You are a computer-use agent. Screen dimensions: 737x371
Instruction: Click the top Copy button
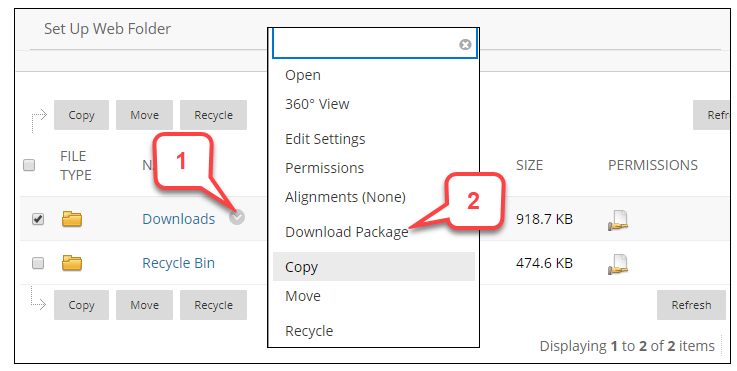point(81,115)
